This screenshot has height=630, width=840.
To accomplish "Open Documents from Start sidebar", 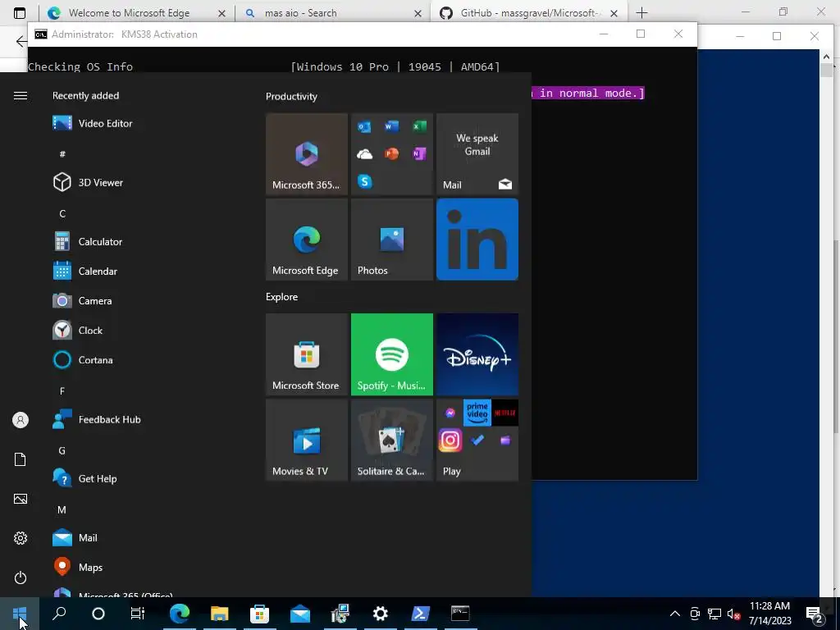I will coord(21,459).
